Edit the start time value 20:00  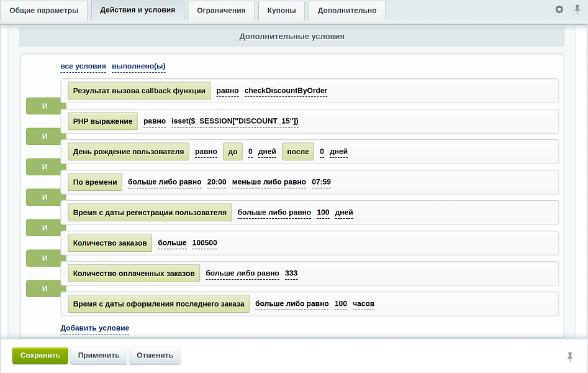point(217,182)
